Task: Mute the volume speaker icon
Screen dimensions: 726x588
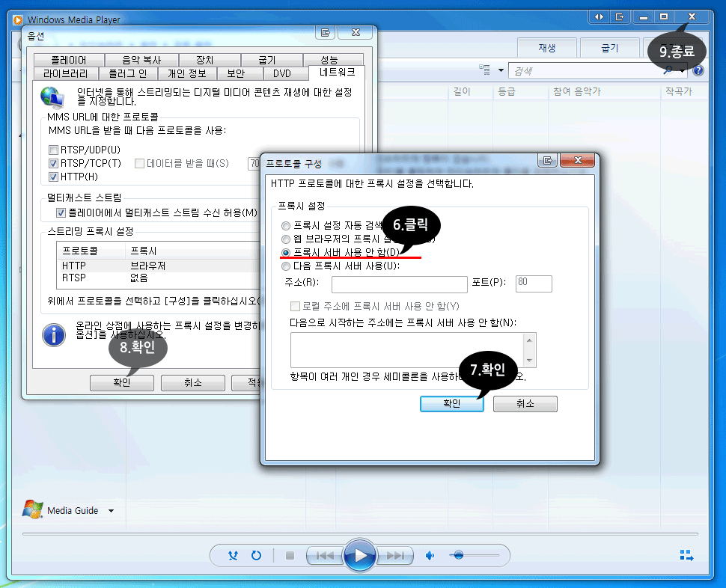Action: (x=430, y=555)
